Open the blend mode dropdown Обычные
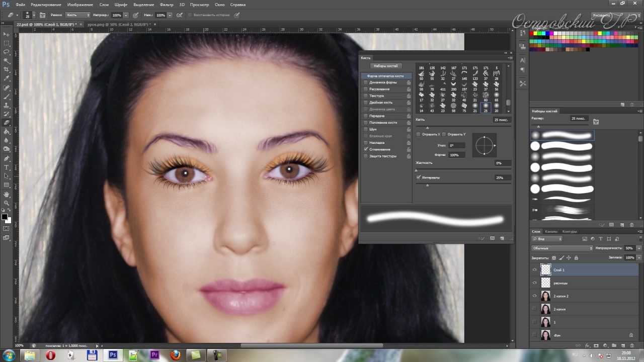The width and height of the screenshot is (644, 362). [x=562, y=248]
